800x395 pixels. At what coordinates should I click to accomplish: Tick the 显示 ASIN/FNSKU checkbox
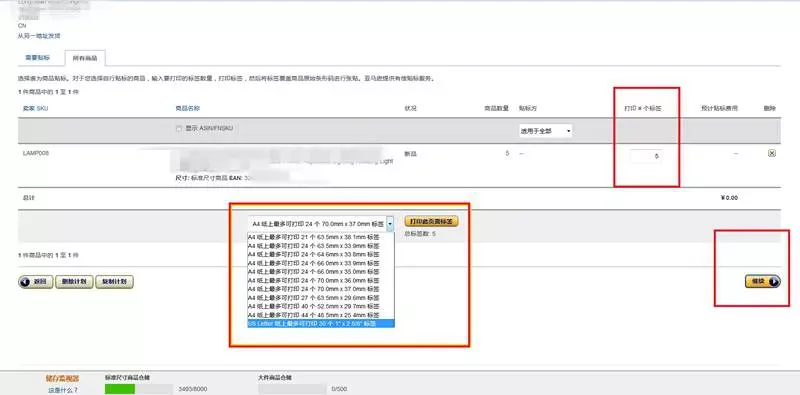point(179,129)
